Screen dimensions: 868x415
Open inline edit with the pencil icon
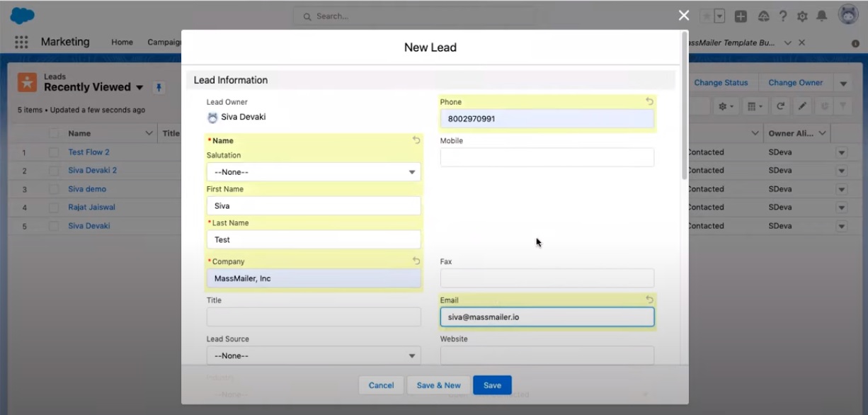(802, 106)
